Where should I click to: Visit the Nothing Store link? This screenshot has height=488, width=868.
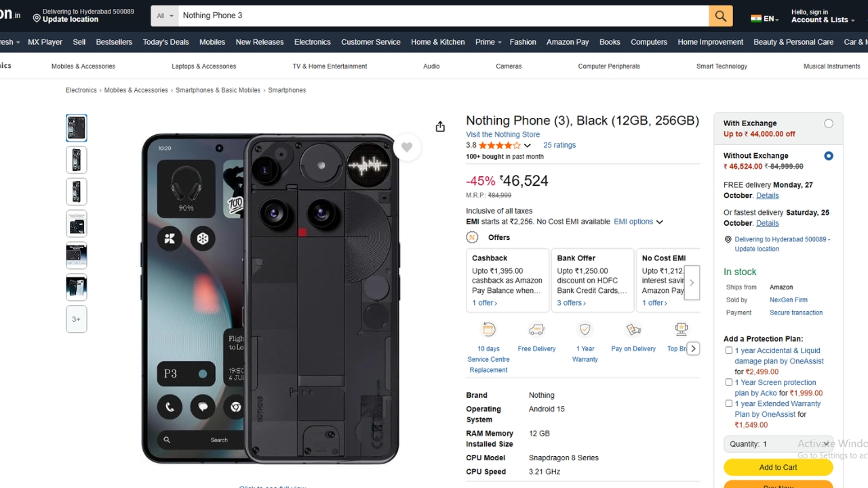coord(502,134)
